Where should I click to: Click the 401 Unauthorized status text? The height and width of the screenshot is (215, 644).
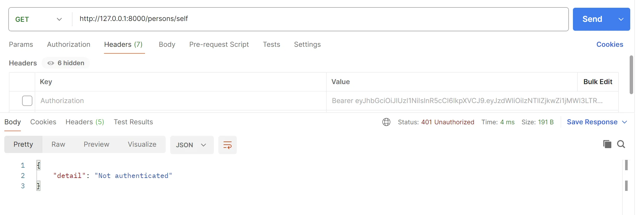[x=448, y=122]
